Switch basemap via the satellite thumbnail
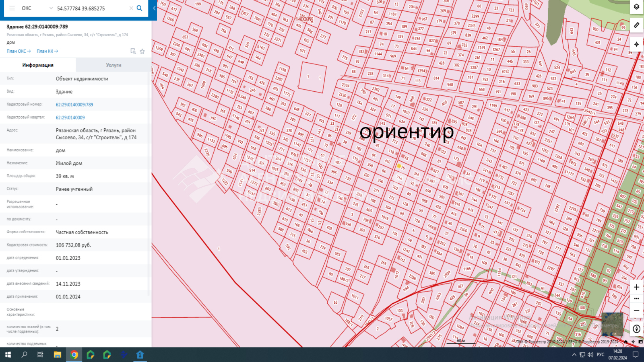 pos(612,324)
